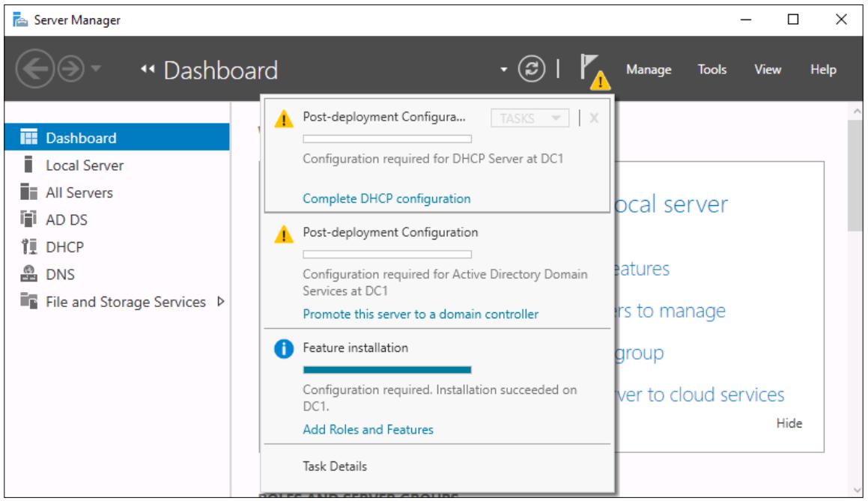Click the DHCP configuration progress bar
The image size is (868, 501).
coord(387,139)
